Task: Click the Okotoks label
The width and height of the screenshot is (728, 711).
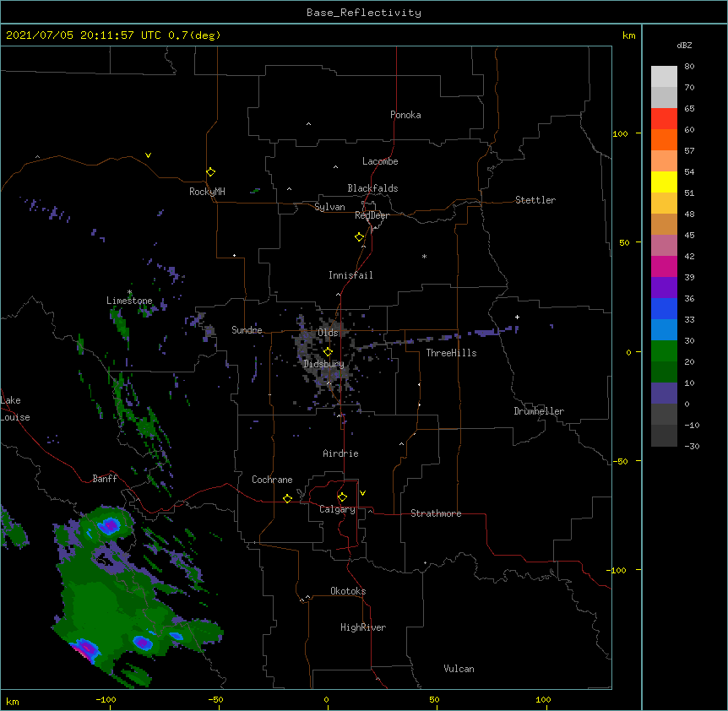Action: tap(348, 591)
